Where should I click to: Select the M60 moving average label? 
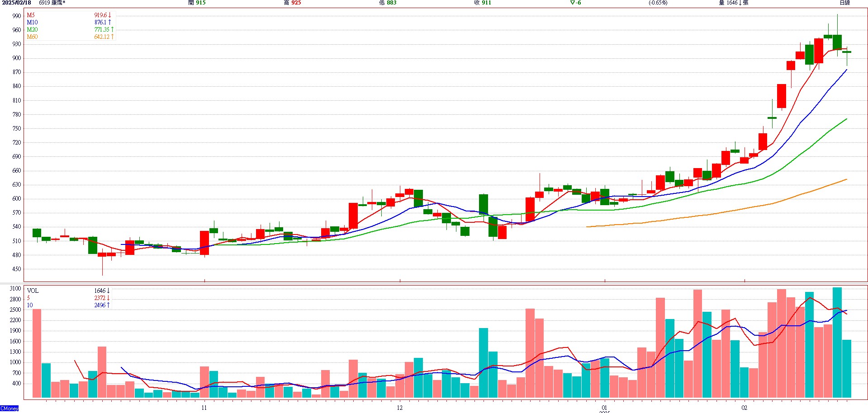(x=32, y=37)
